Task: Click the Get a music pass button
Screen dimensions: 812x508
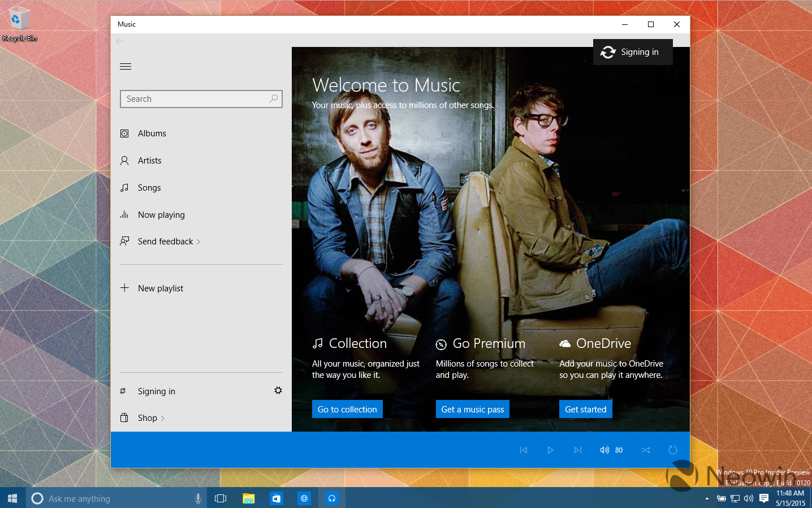Action: point(472,409)
